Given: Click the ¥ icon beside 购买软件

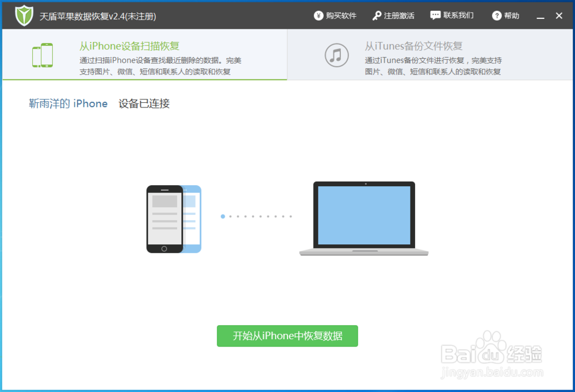Looking at the screenshot, I should 318,16.
